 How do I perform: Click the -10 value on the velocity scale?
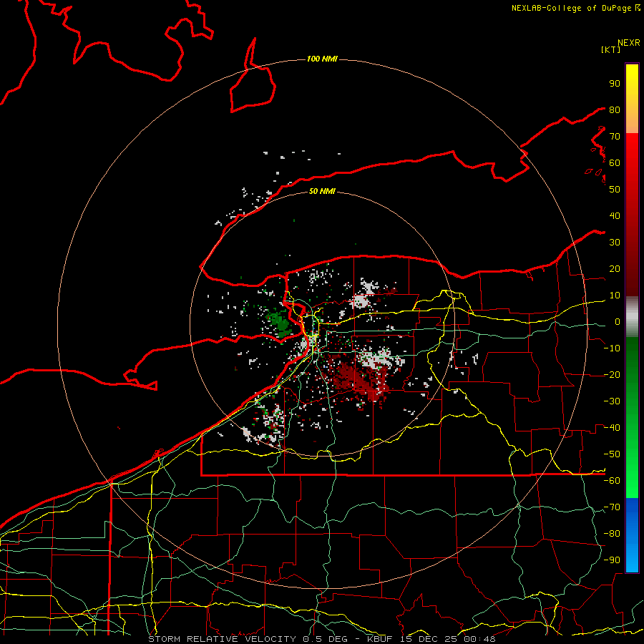point(612,348)
